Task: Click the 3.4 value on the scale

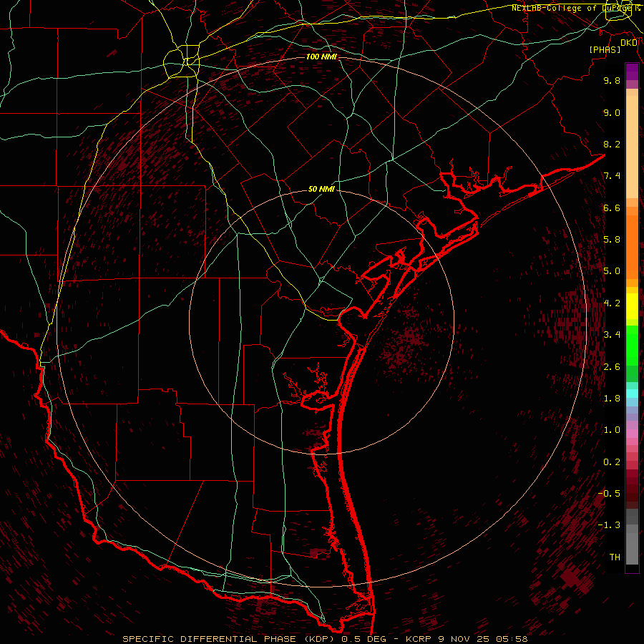Action: [612, 335]
